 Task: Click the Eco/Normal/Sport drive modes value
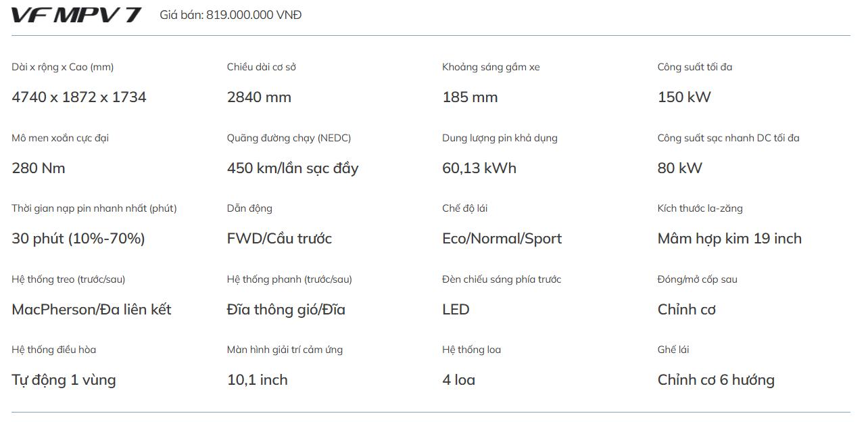coord(502,239)
